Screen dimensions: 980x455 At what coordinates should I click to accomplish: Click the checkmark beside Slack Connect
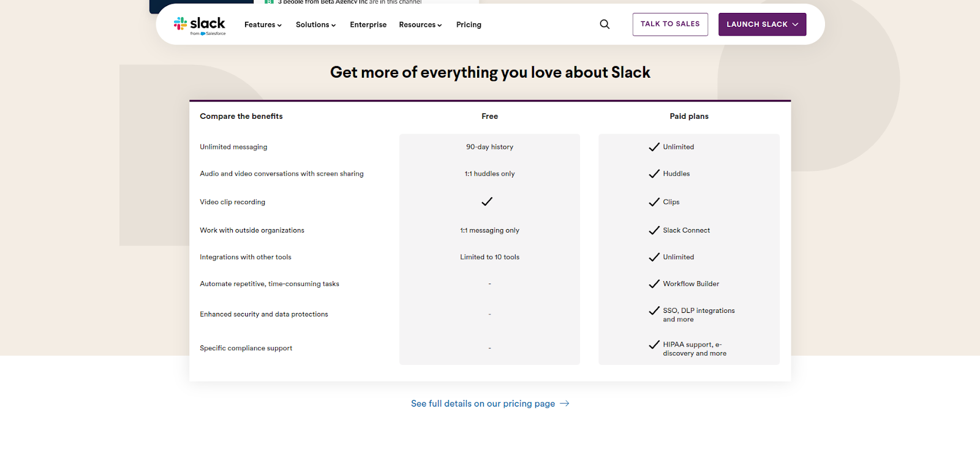[x=654, y=230]
